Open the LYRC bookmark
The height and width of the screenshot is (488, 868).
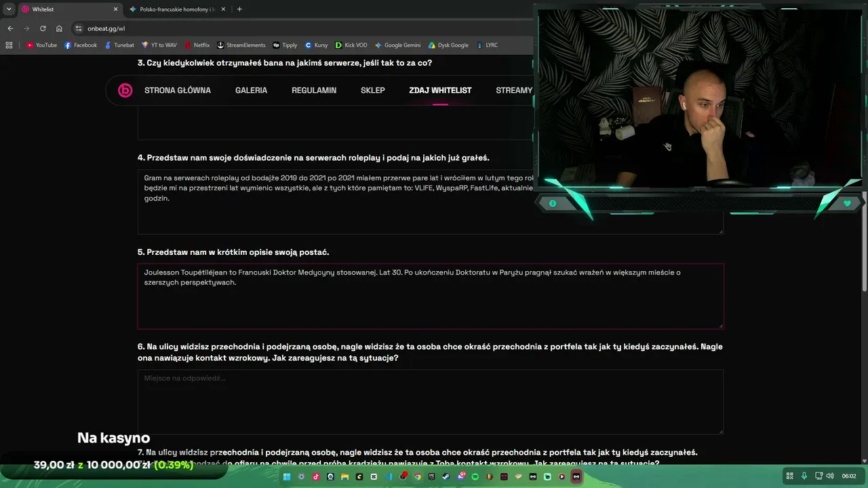pyautogui.click(x=486, y=45)
